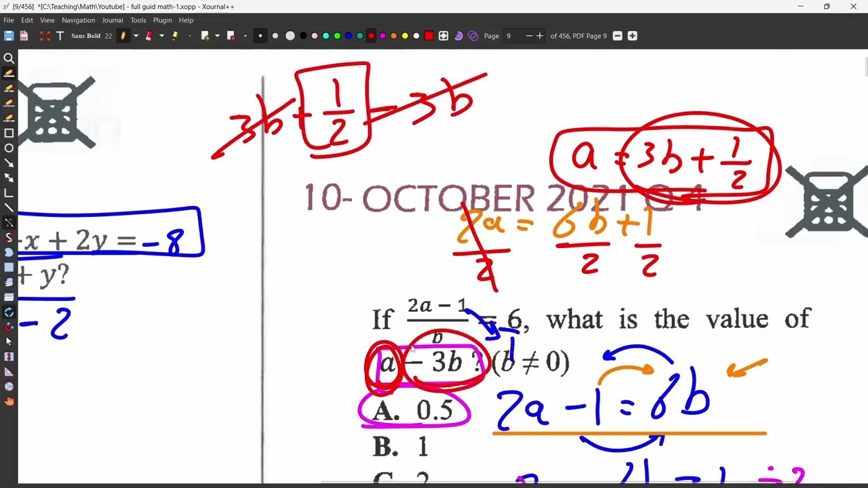Screen dimensions: 868x488
Task: Zoom out with minus button
Action: tap(617, 36)
